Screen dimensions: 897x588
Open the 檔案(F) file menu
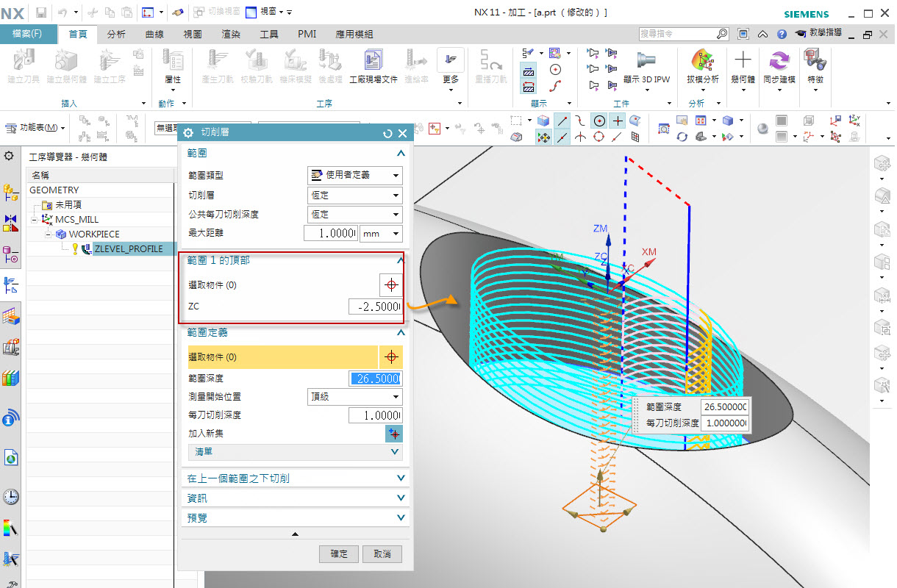(x=29, y=34)
